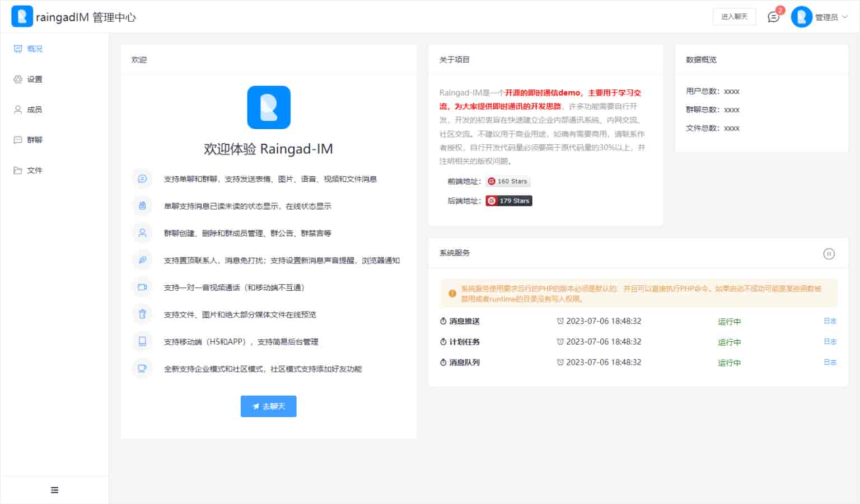
Task: Click the raingadIM logo in header
Action: point(22,17)
